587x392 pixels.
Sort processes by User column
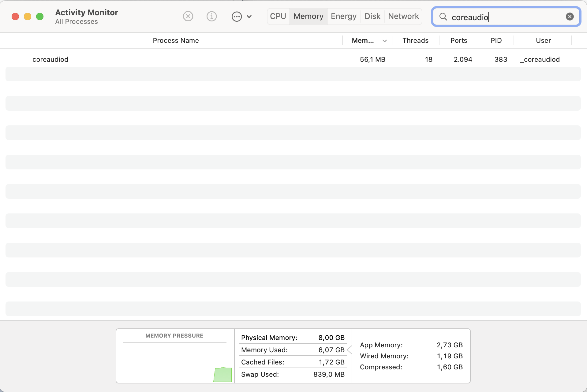543,40
